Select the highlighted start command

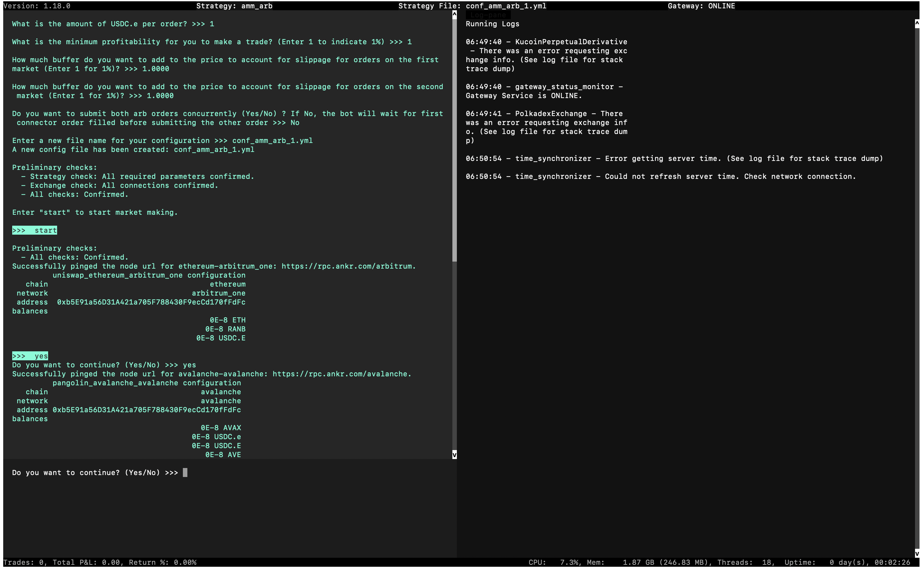(x=34, y=230)
